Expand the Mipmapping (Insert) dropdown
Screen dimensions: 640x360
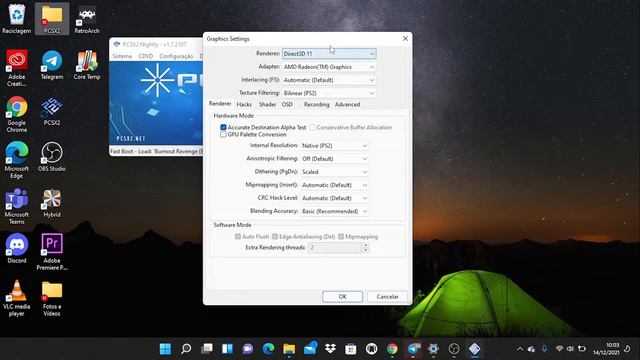click(x=335, y=185)
